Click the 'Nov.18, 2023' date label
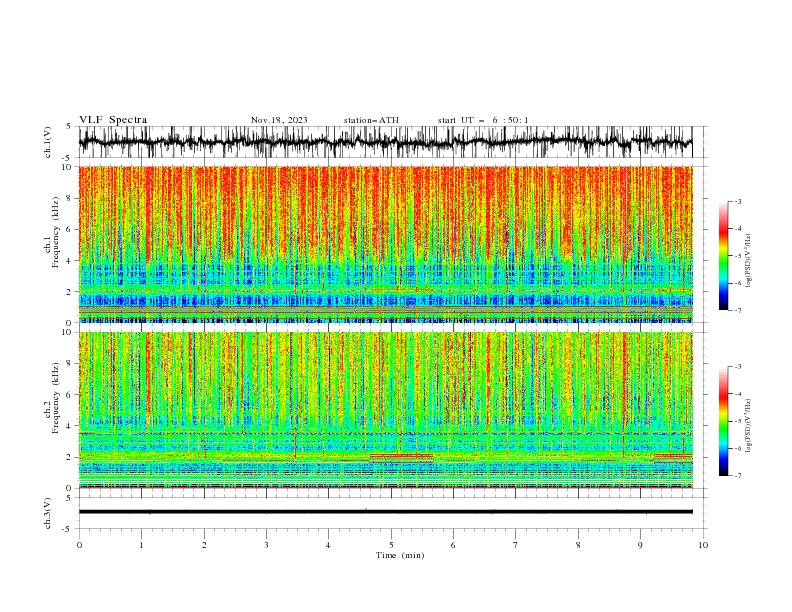This screenshot has height=612, width=792. click(x=279, y=120)
